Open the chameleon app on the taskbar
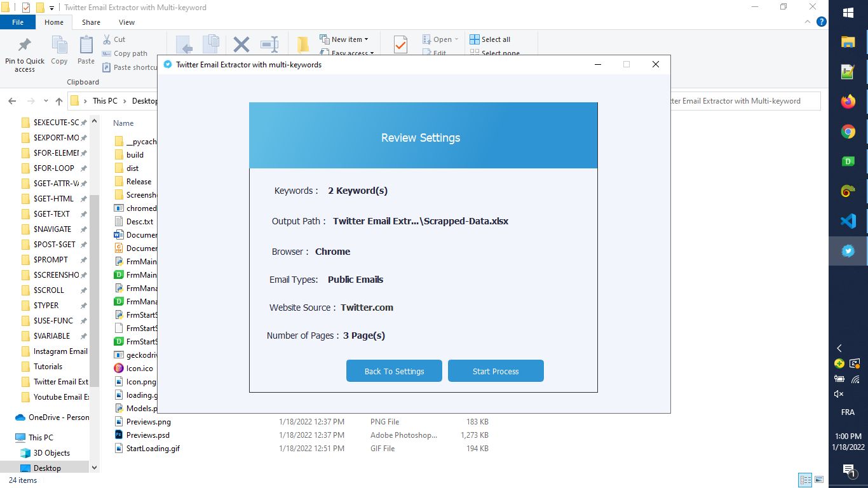 (x=848, y=191)
